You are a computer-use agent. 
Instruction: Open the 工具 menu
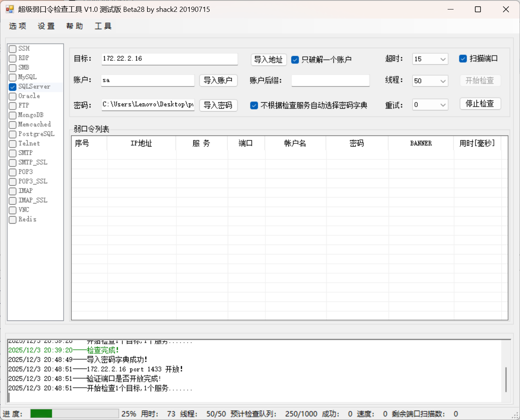(x=103, y=26)
